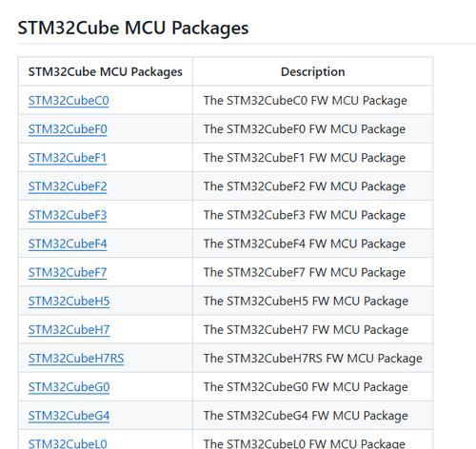Follow the STM32CubeF1 link

68,158
